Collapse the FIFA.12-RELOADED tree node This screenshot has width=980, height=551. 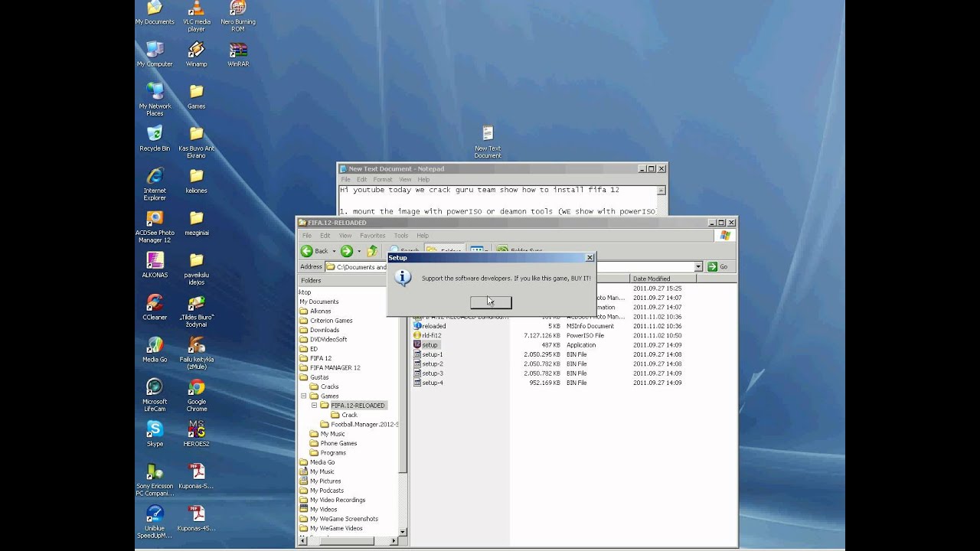click(x=314, y=406)
